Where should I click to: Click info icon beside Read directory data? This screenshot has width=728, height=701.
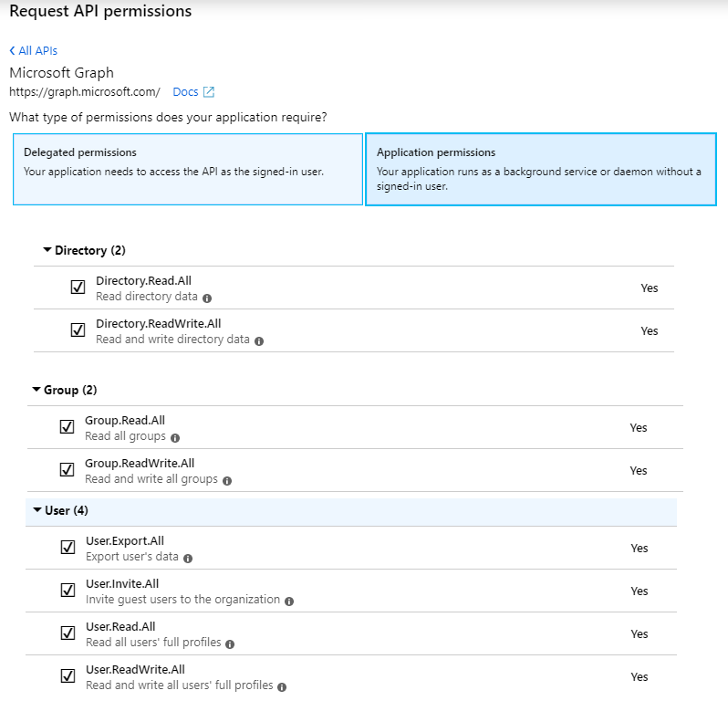point(207,298)
